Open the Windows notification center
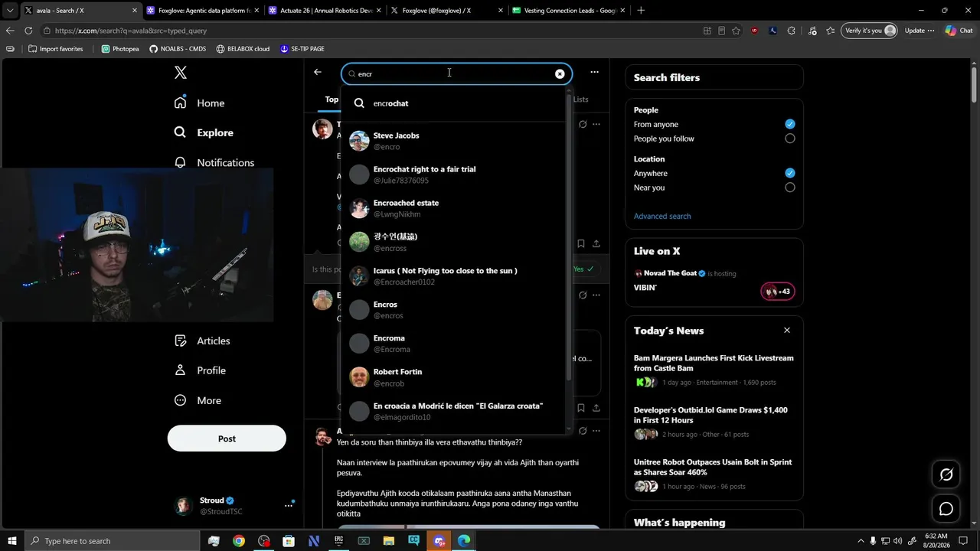 (963, 541)
